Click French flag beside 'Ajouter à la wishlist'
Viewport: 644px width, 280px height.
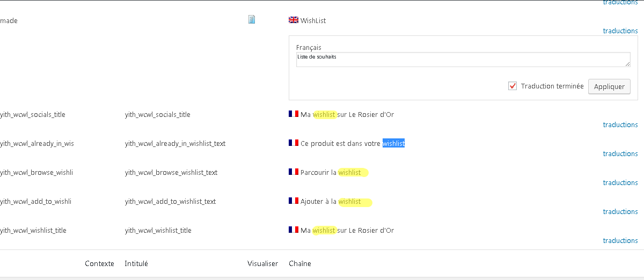tap(294, 201)
